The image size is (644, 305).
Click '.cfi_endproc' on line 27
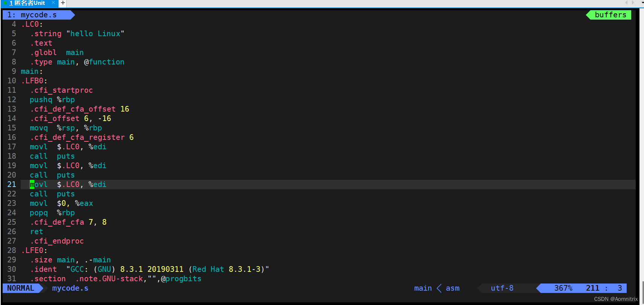click(57, 241)
